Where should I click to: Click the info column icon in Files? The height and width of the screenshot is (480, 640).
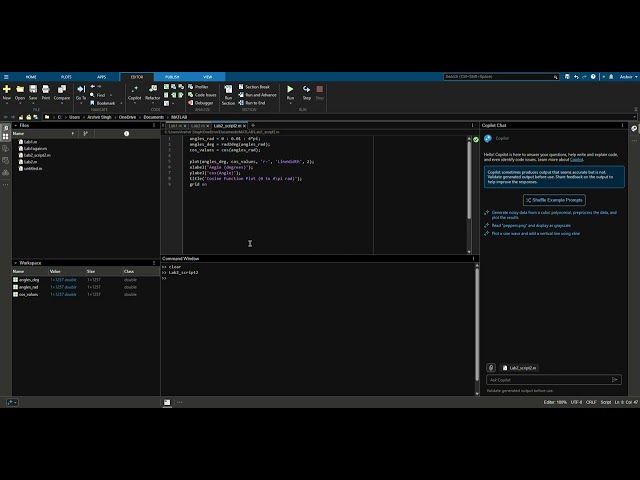127,133
